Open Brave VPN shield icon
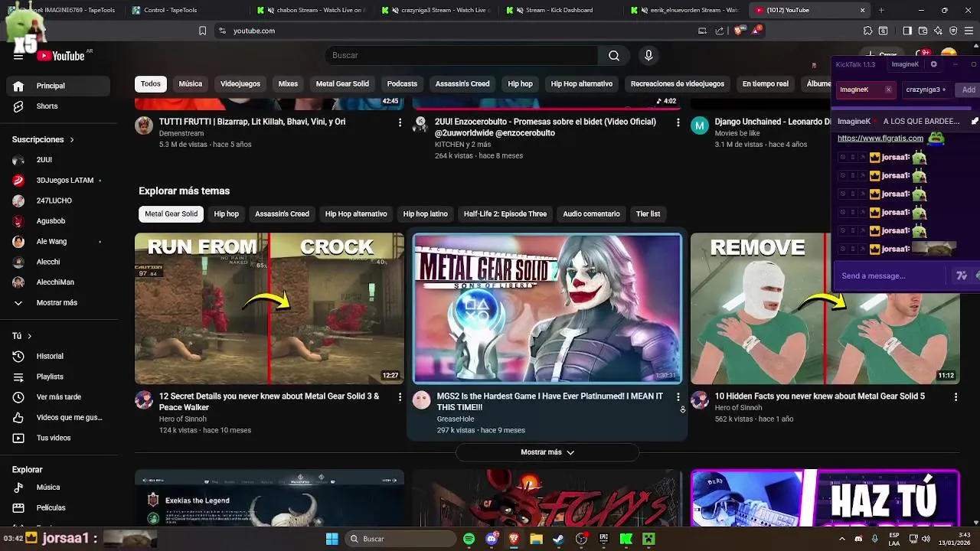 pos(953,31)
